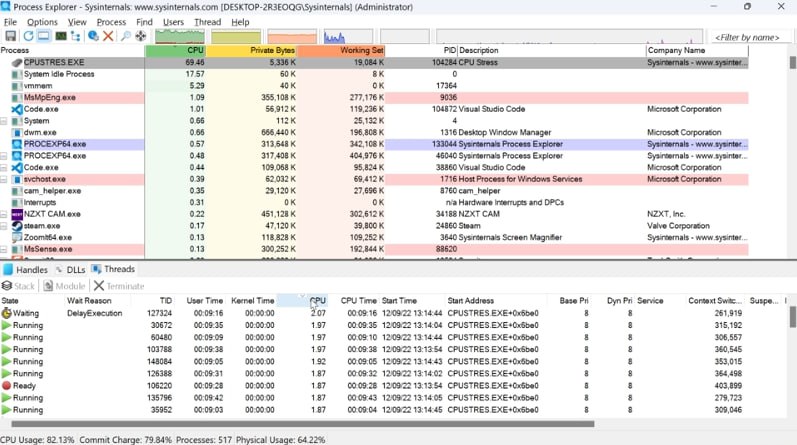Select the MsMpEng.exe process row
797x445 pixels.
point(374,98)
